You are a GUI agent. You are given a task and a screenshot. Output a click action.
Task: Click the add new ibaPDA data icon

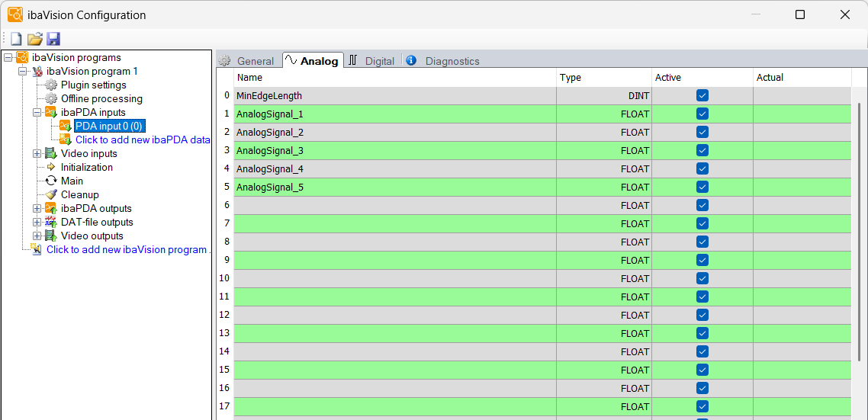pos(66,139)
